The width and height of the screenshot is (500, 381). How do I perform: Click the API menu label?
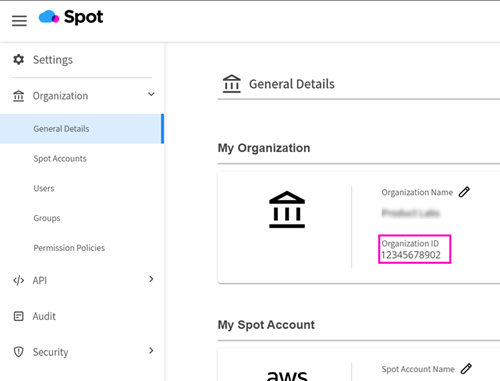click(40, 281)
